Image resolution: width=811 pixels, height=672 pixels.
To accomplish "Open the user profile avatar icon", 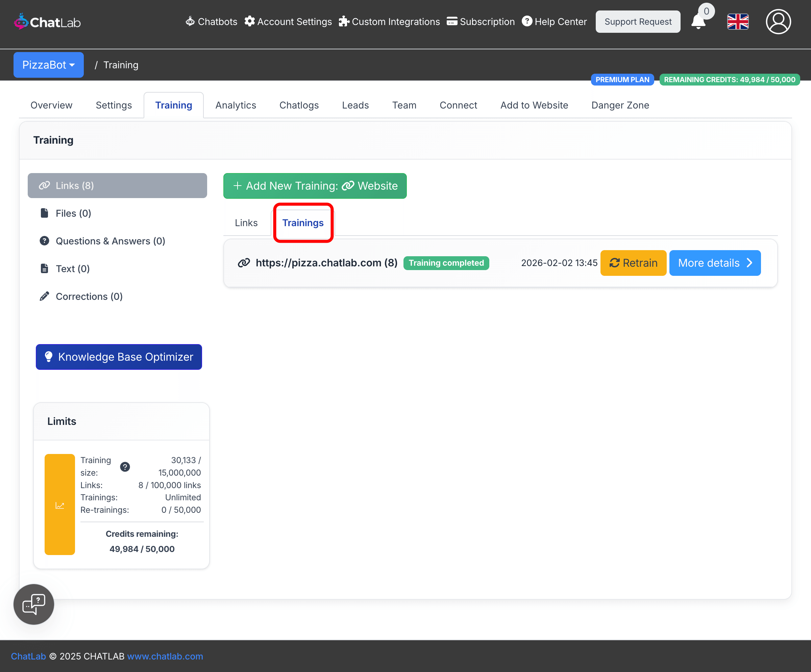I will click(778, 22).
